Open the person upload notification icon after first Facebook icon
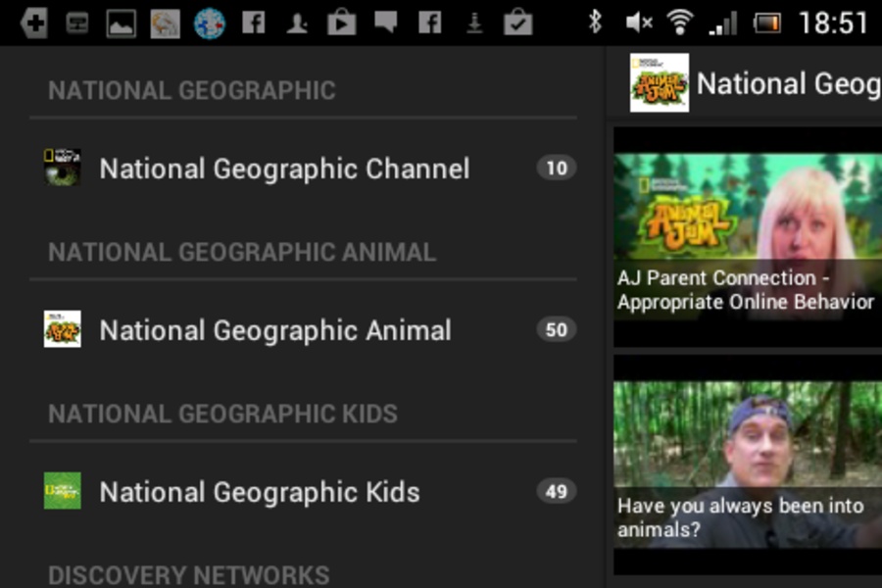The image size is (882, 588). click(x=297, y=24)
